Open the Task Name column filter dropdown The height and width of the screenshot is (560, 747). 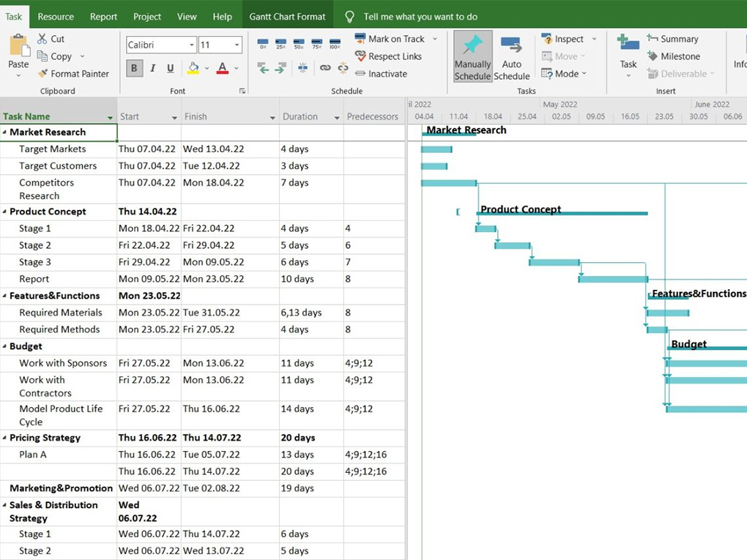tap(111, 117)
